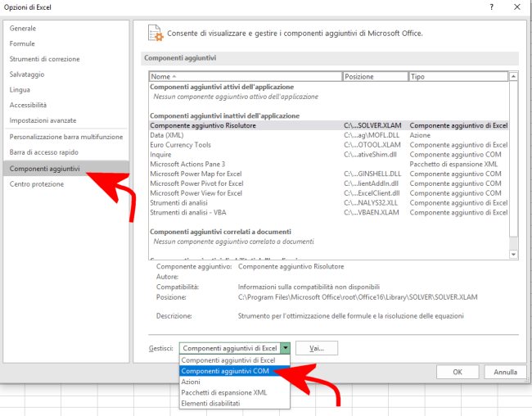The height and width of the screenshot is (416, 532).
Task: Select the Strumenti di analisi row
Action: coord(329,203)
